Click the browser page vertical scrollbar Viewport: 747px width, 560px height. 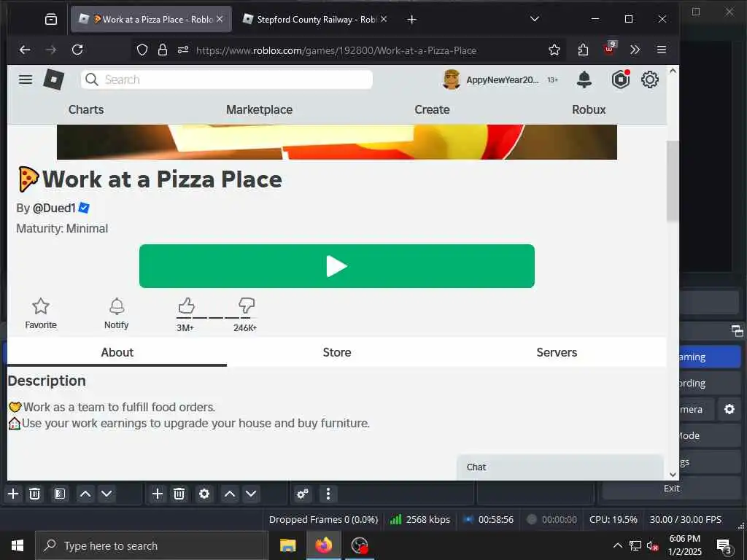click(673, 181)
